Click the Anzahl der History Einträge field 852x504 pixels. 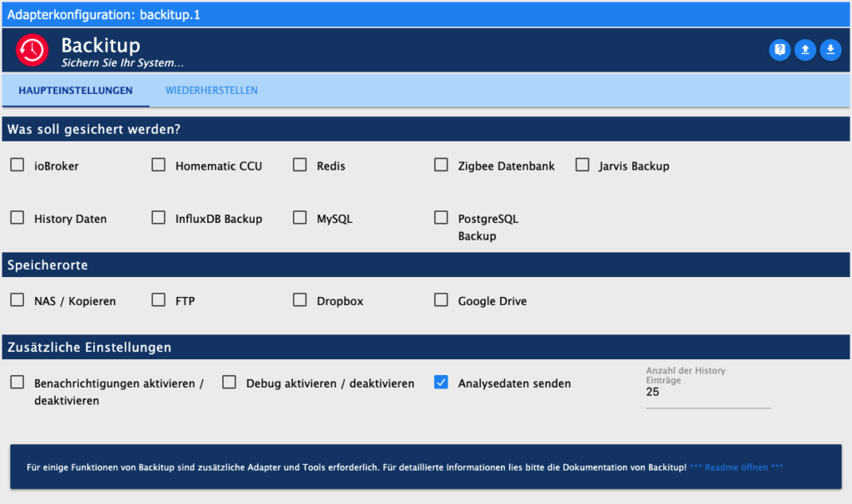point(708,392)
